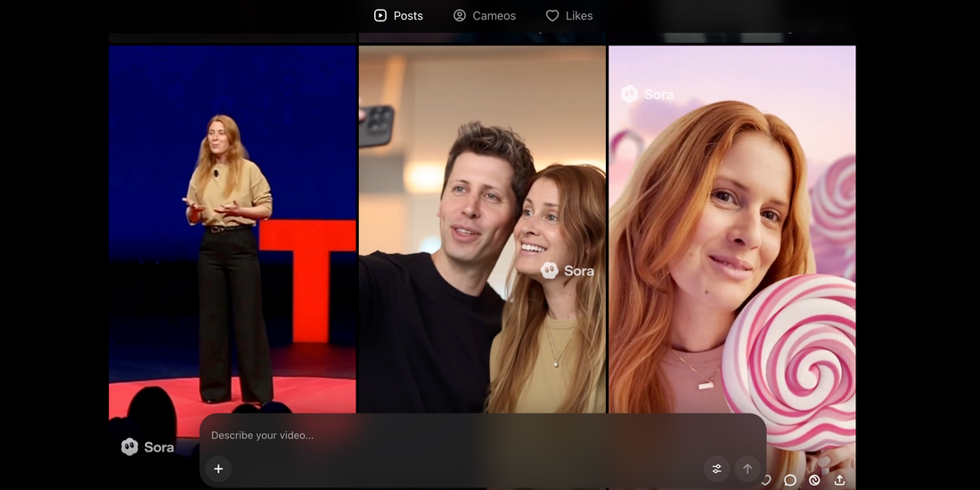Open the video settings sliders icon
This screenshot has width=980, height=490.
pyautogui.click(x=716, y=469)
